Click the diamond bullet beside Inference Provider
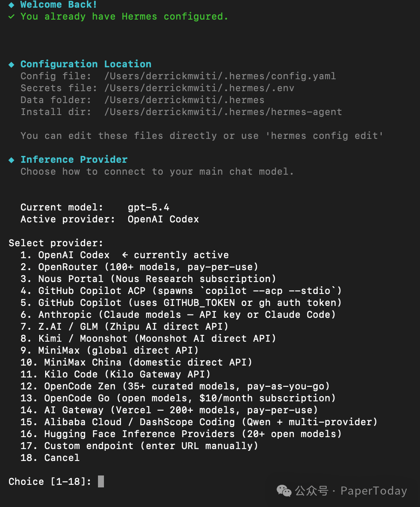 pyautogui.click(x=12, y=160)
